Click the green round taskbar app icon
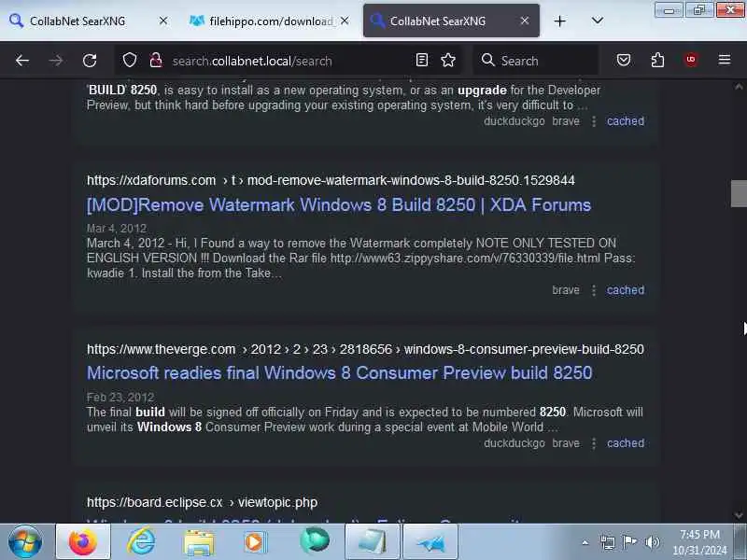 [x=315, y=541]
